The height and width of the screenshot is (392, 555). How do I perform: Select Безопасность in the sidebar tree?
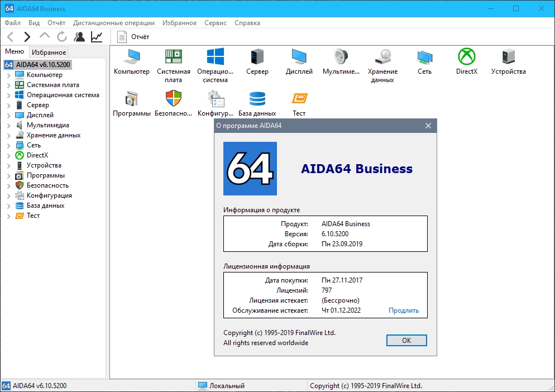47,185
